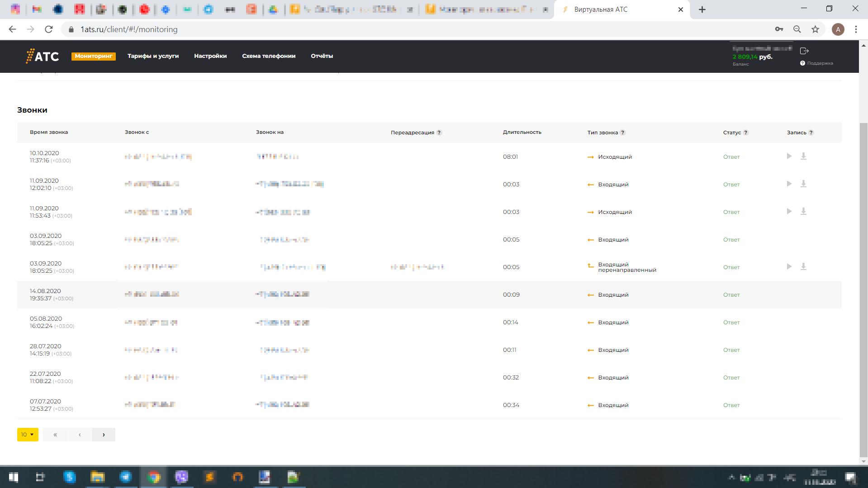Click the help icon next to Тип звонка
This screenshot has height=488, width=868.
point(622,133)
